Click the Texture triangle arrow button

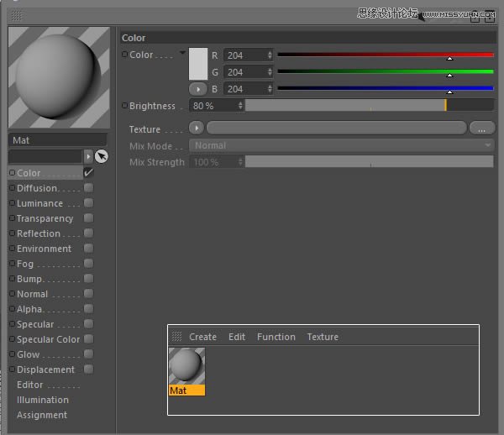pos(197,128)
